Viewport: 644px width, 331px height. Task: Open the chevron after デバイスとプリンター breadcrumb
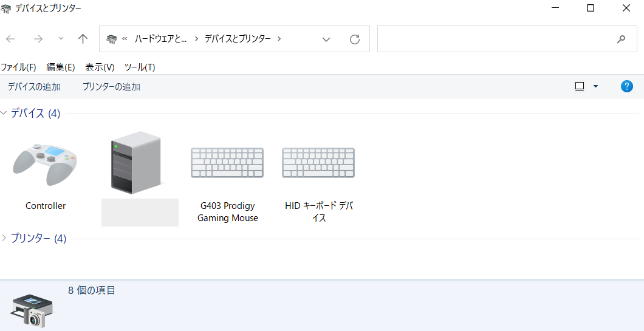click(279, 39)
